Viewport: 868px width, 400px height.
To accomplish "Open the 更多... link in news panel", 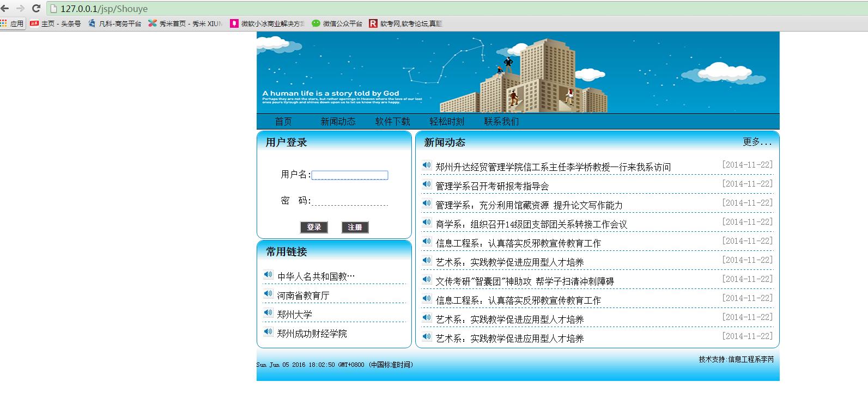I will pyautogui.click(x=757, y=142).
